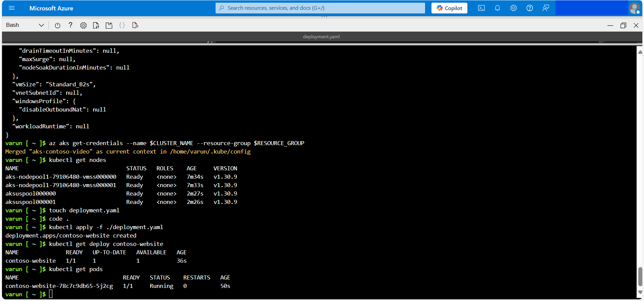Image resolution: width=644 pixels, height=301 pixels.
Task: Open Copilot assistant
Action: click(x=449, y=8)
